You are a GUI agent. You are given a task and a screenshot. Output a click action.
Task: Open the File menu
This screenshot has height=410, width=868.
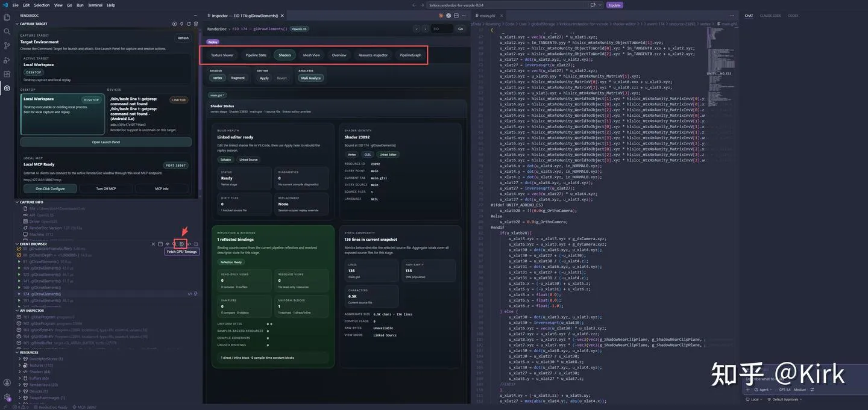[16, 5]
